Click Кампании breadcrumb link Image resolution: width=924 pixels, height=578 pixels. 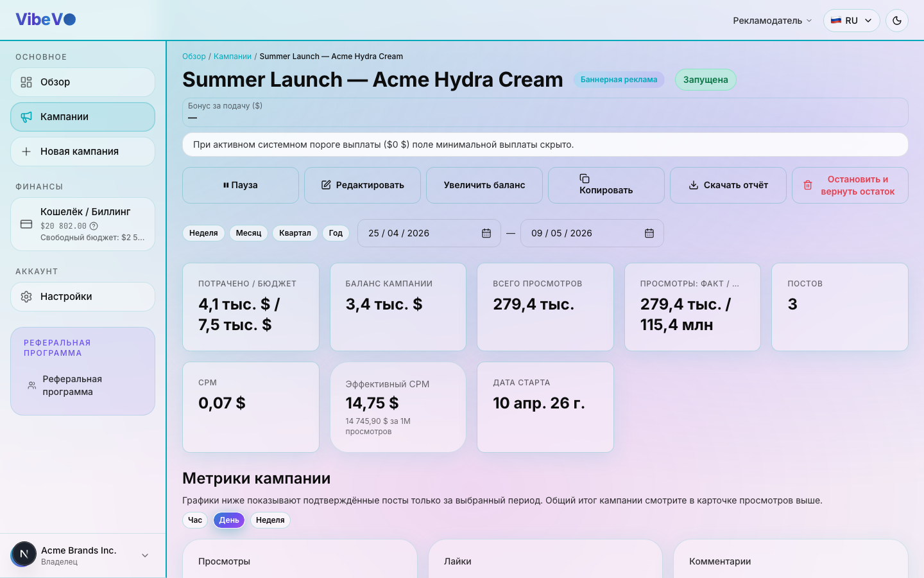pos(232,57)
